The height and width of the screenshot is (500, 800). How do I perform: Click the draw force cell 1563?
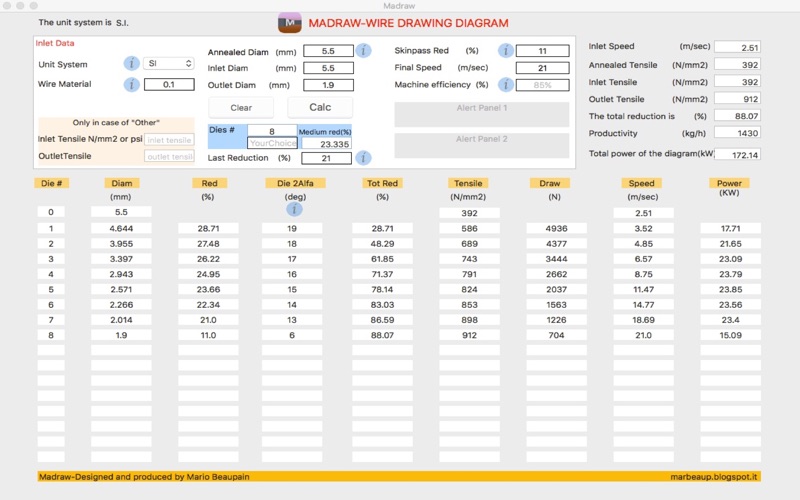tap(557, 305)
